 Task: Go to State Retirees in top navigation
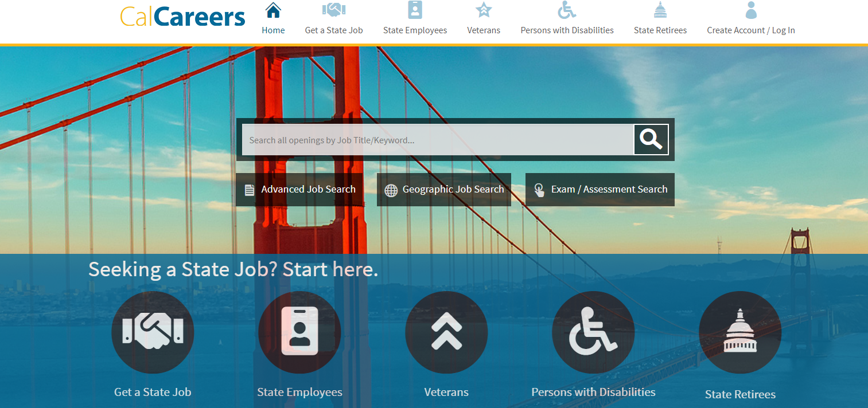pyautogui.click(x=660, y=30)
